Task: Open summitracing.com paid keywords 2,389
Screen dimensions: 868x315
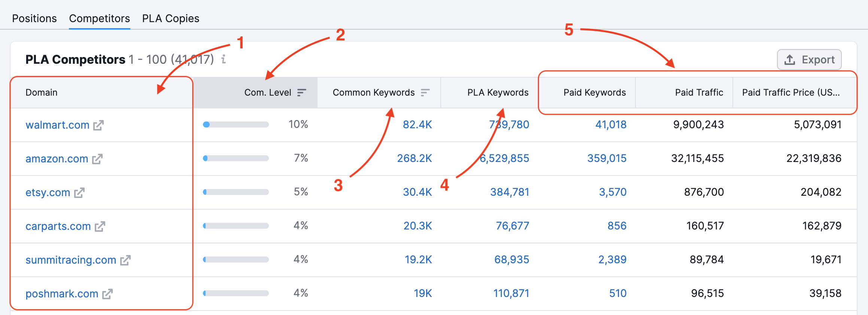Action: 613,259
